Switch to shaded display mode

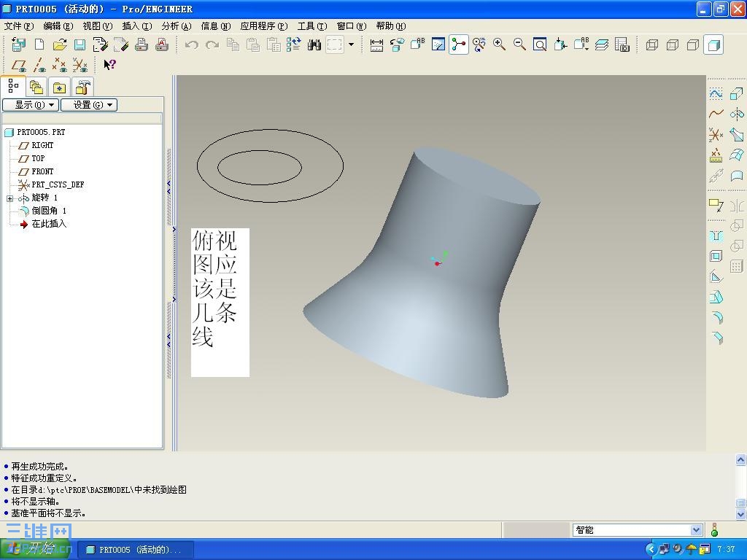pos(713,44)
